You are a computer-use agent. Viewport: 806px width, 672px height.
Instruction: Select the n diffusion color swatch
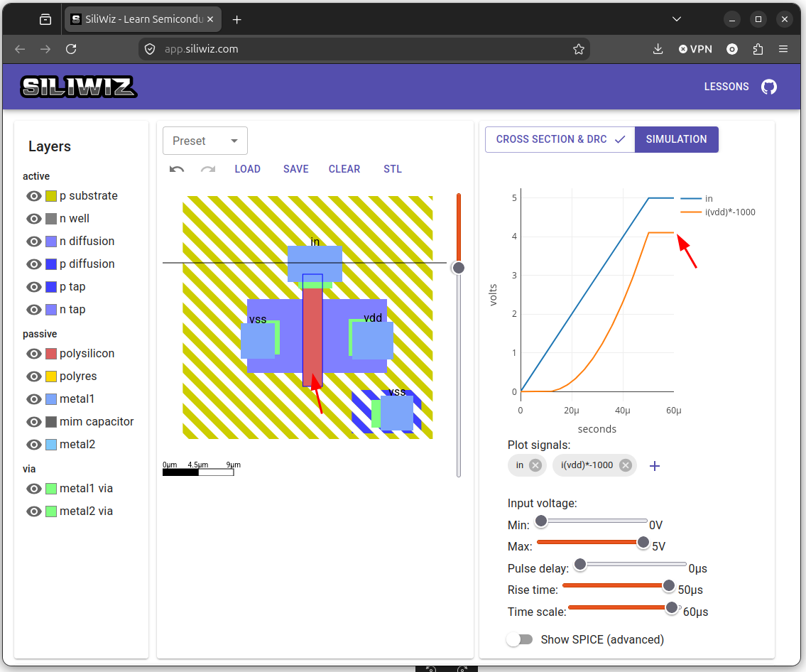coord(51,241)
